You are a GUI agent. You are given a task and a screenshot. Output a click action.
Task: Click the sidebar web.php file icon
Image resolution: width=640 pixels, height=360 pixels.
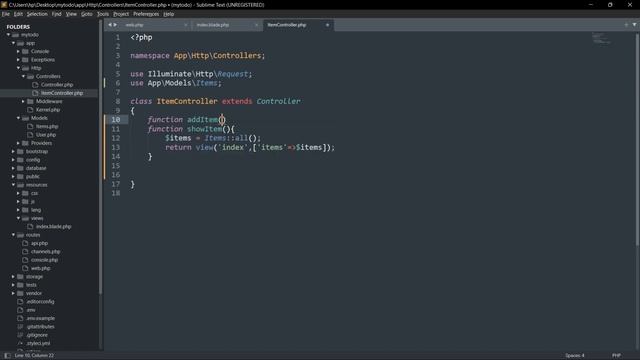click(x=25, y=268)
